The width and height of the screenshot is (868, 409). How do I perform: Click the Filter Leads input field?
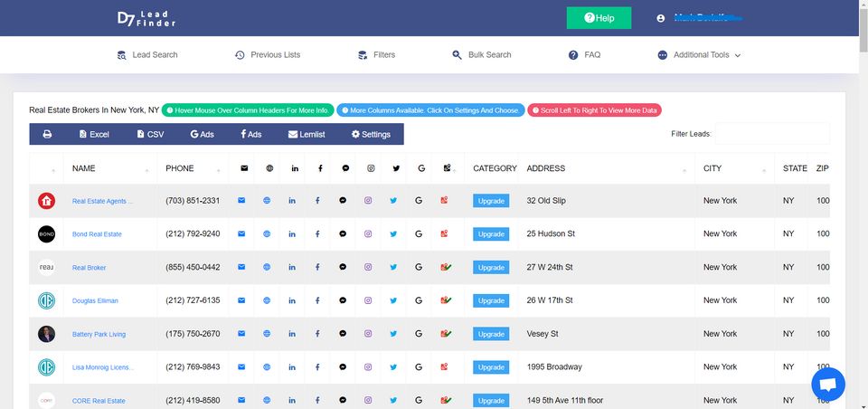tap(772, 134)
